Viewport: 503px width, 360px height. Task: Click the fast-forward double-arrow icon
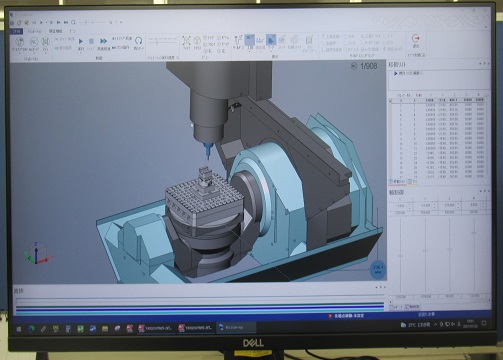(x=103, y=41)
